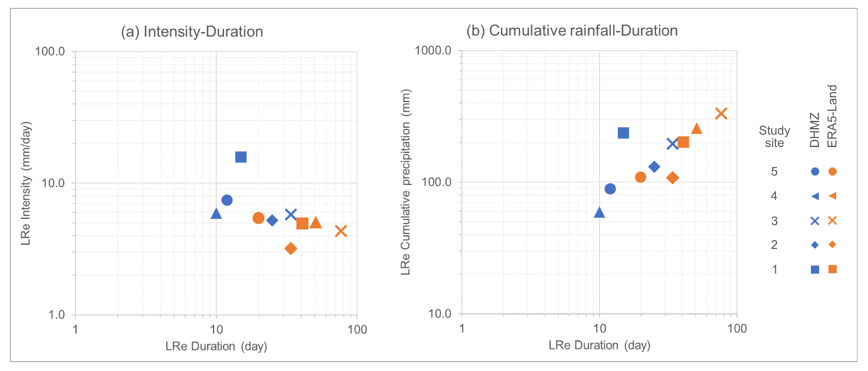Select the orange circle in chart (b)

click(x=640, y=177)
